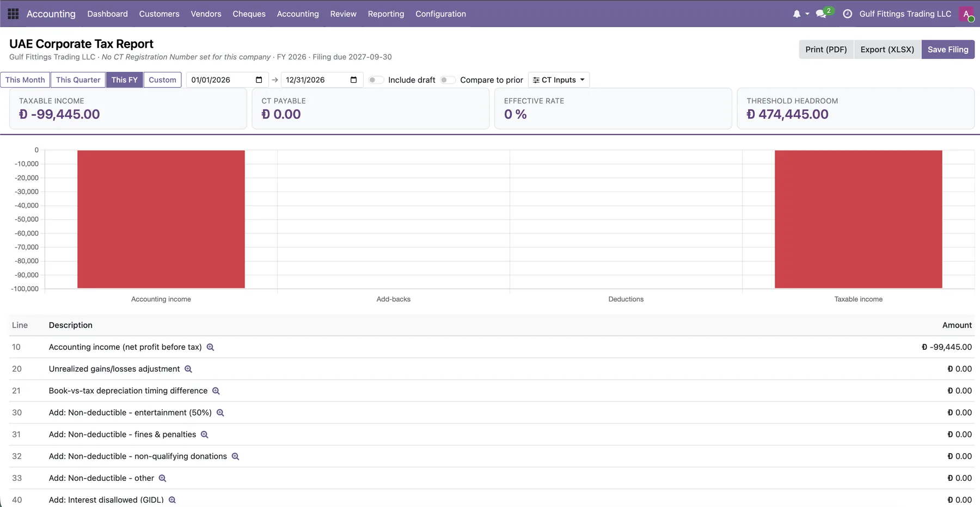
Task: Open the Dashboard menu
Action: 107,14
